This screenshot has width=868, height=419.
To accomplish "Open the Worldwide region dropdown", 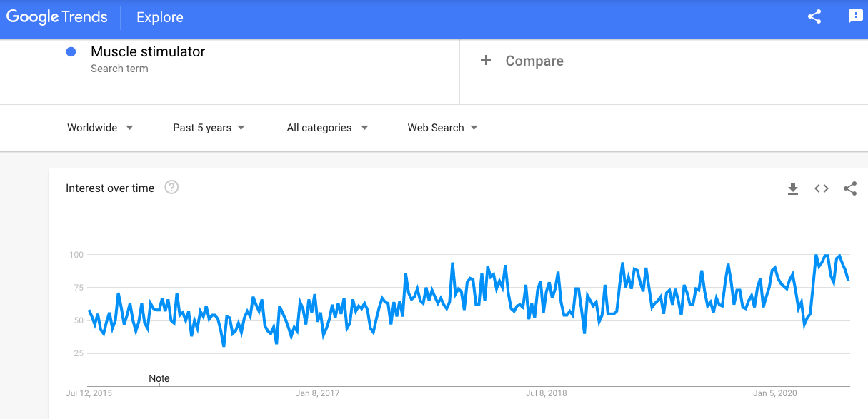I will [100, 128].
